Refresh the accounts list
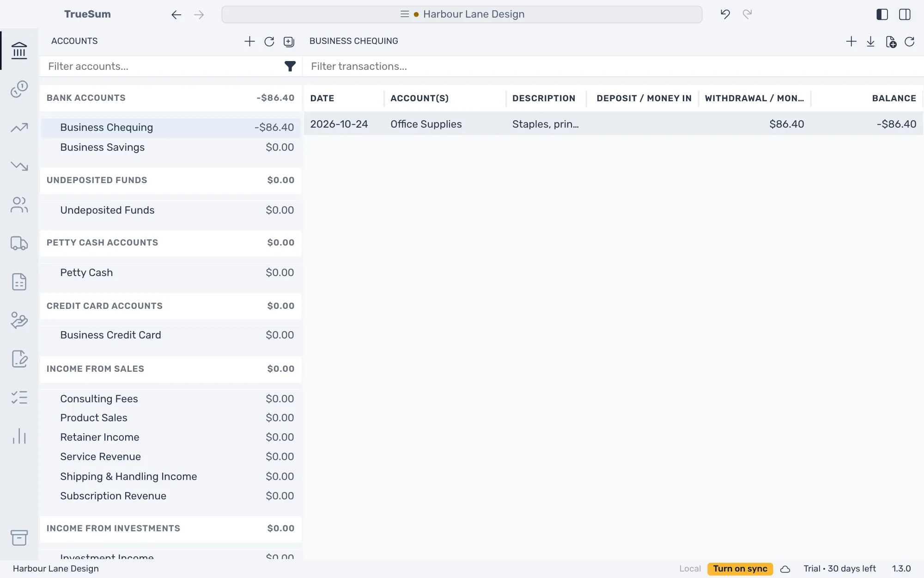The width and height of the screenshot is (924, 578). (x=269, y=42)
